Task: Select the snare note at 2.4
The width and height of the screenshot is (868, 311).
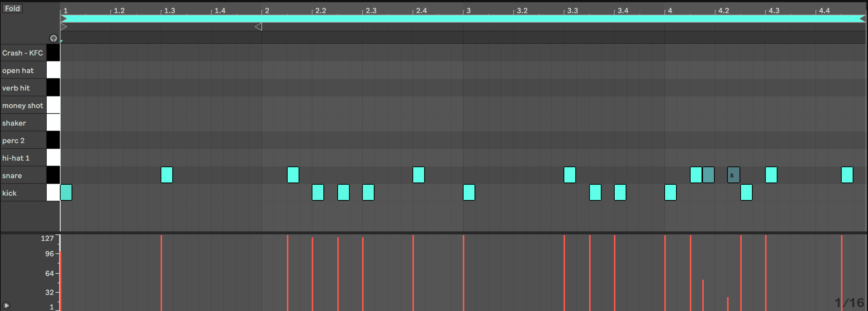Action: point(419,175)
